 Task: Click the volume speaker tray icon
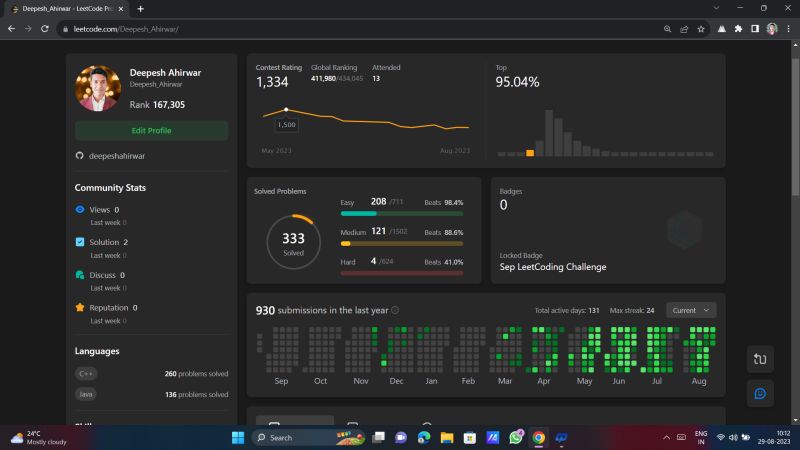pyautogui.click(x=733, y=437)
